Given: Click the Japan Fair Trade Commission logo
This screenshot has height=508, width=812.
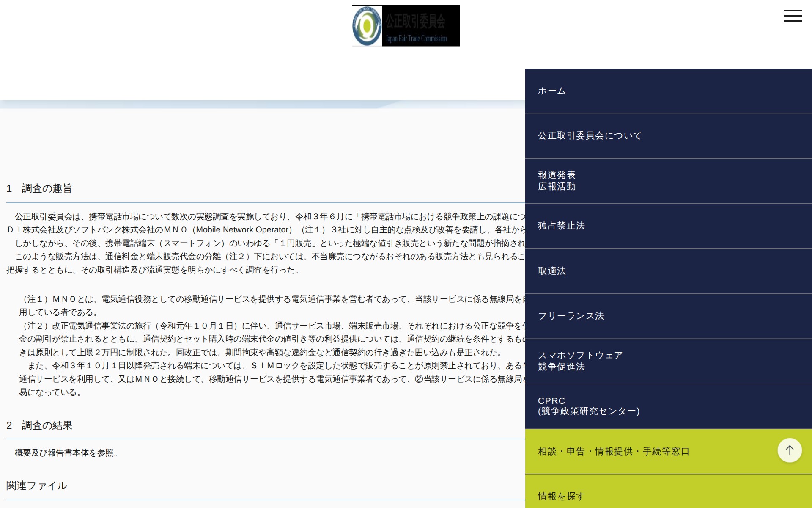Looking at the screenshot, I should 406,26.
